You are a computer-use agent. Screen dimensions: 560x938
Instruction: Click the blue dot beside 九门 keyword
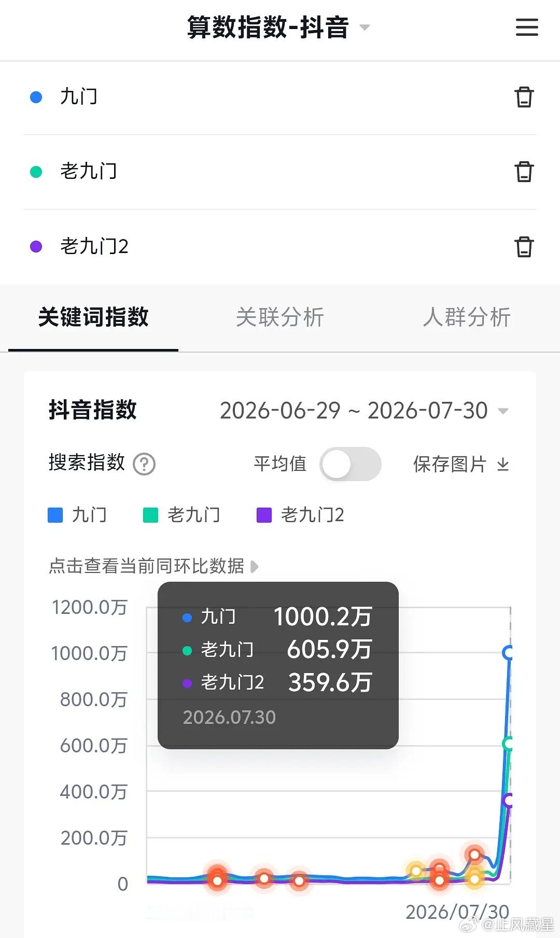36,97
